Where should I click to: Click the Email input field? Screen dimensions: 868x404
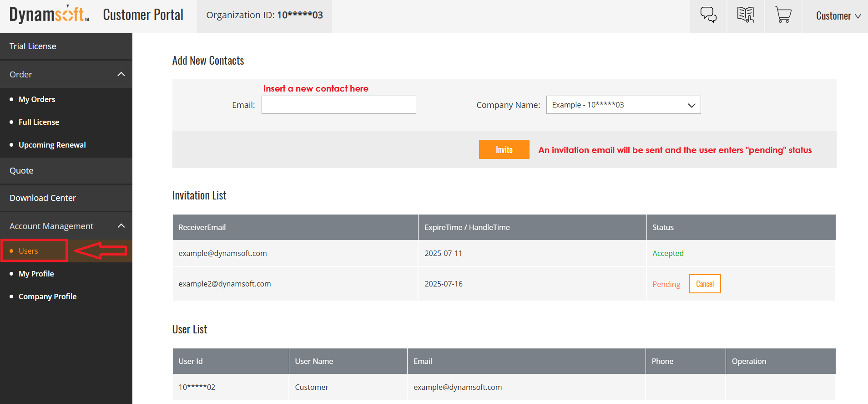point(338,105)
